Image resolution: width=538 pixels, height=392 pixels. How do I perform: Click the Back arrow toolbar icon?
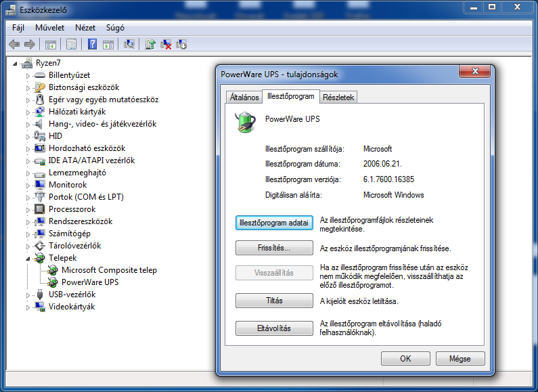click(14, 44)
